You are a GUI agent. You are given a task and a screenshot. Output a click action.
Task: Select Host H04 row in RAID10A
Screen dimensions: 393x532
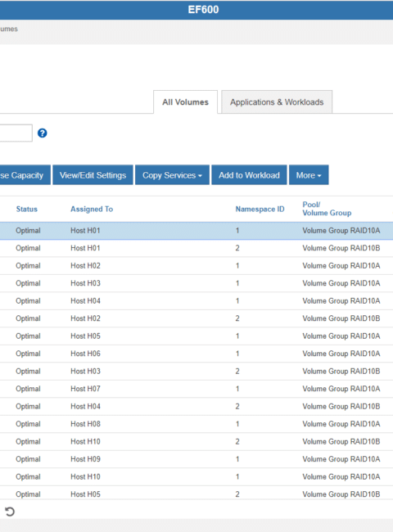(x=196, y=301)
